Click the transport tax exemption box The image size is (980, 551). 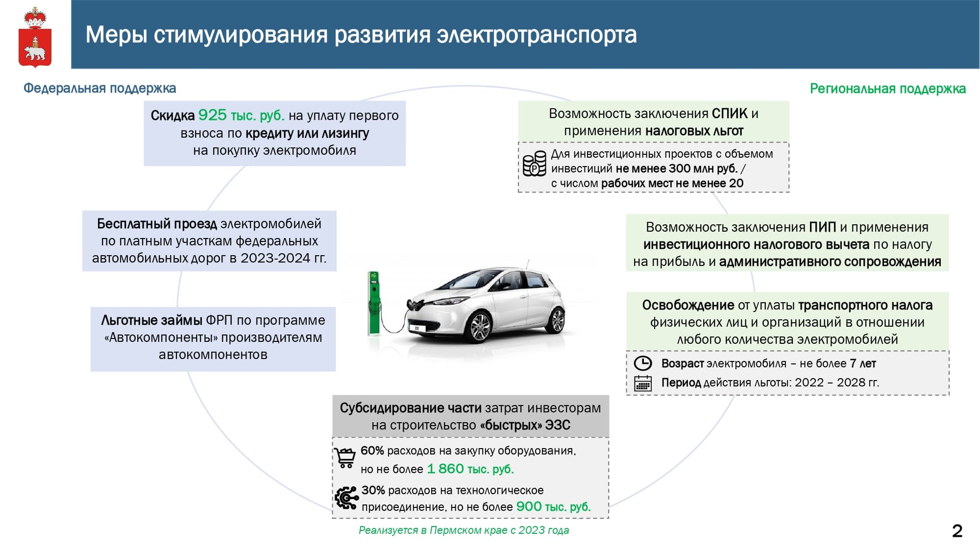pyautogui.click(x=787, y=322)
